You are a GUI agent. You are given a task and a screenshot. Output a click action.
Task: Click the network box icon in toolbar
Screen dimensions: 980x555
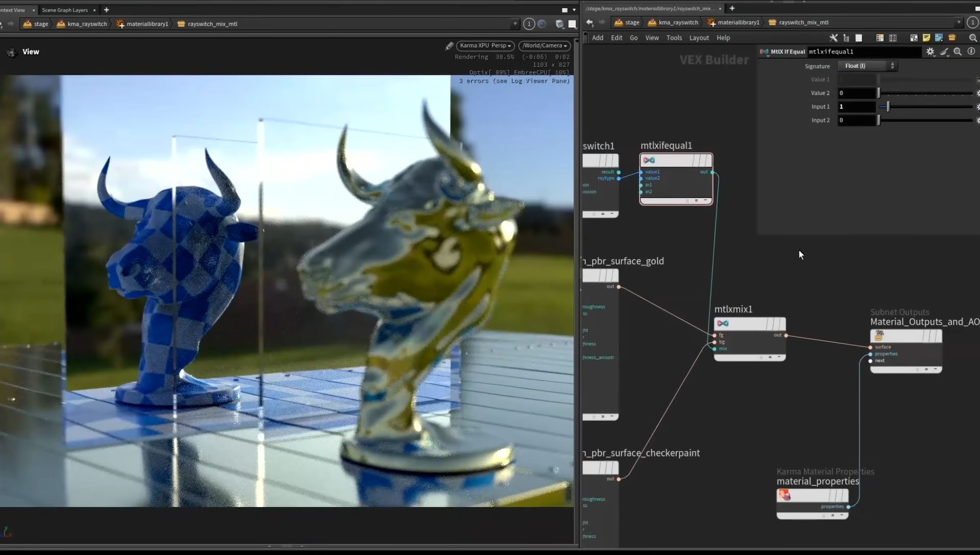point(914,38)
